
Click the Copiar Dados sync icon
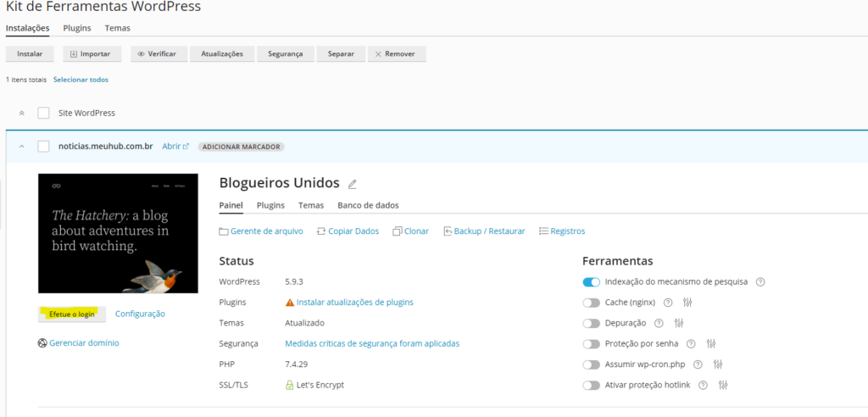(x=321, y=231)
